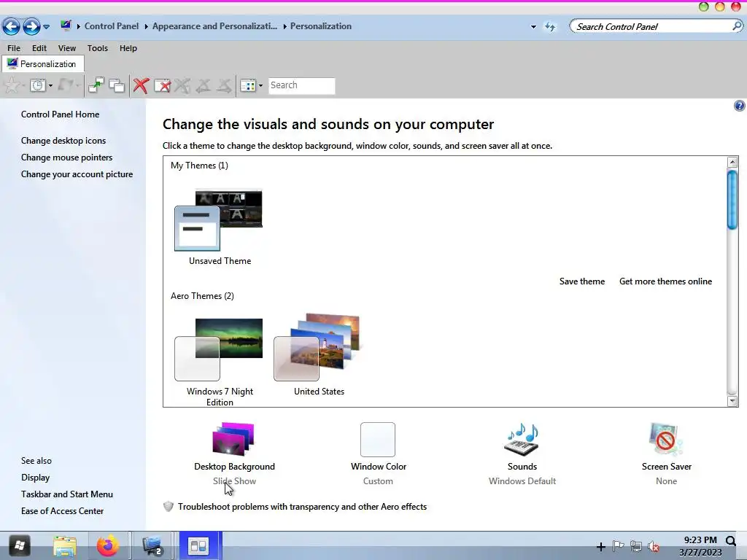Screen dimensions: 747x560
Task: Open the Windows Start button
Action: 19,545
